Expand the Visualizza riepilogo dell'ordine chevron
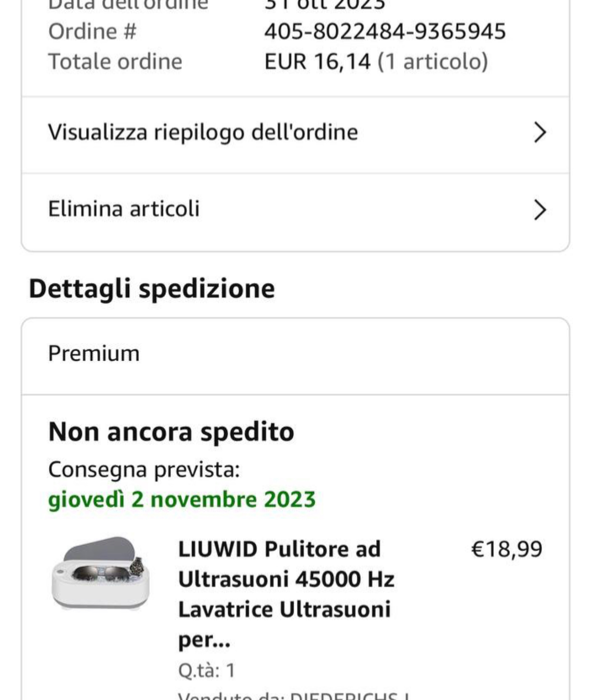 tap(540, 133)
